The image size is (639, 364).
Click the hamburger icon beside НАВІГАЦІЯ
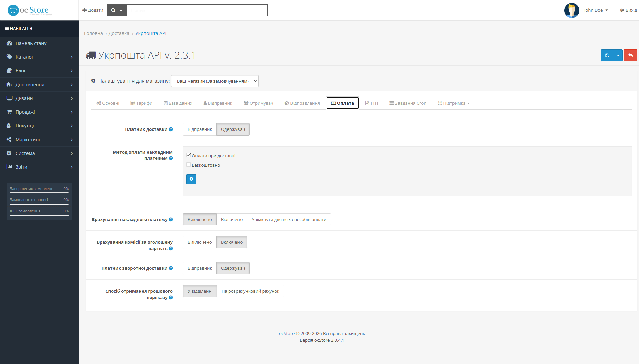click(x=7, y=29)
